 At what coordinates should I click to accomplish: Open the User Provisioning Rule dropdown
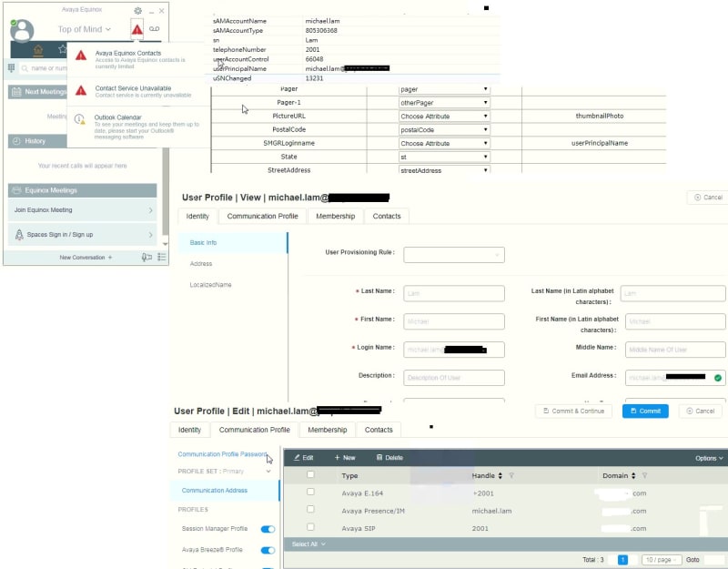tap(453, 255)
